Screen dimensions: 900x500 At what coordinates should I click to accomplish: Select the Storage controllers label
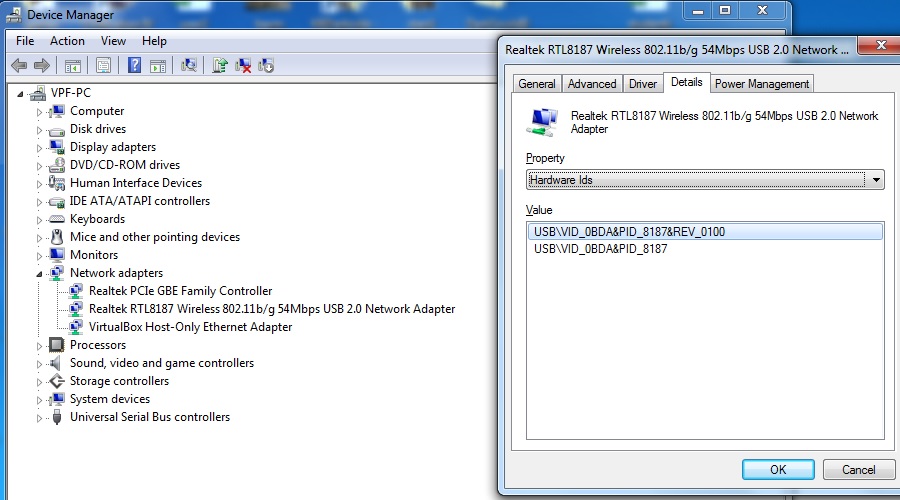coord(119,381)
